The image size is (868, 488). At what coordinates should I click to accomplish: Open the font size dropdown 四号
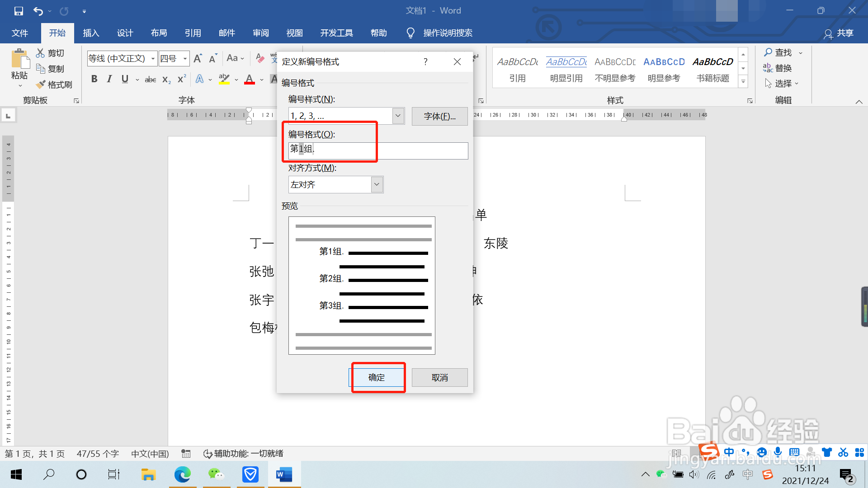click(x=185, y=58)
